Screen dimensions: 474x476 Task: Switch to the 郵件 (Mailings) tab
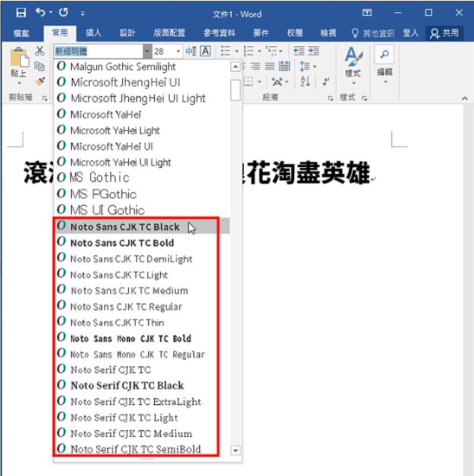tap(261, 33)
